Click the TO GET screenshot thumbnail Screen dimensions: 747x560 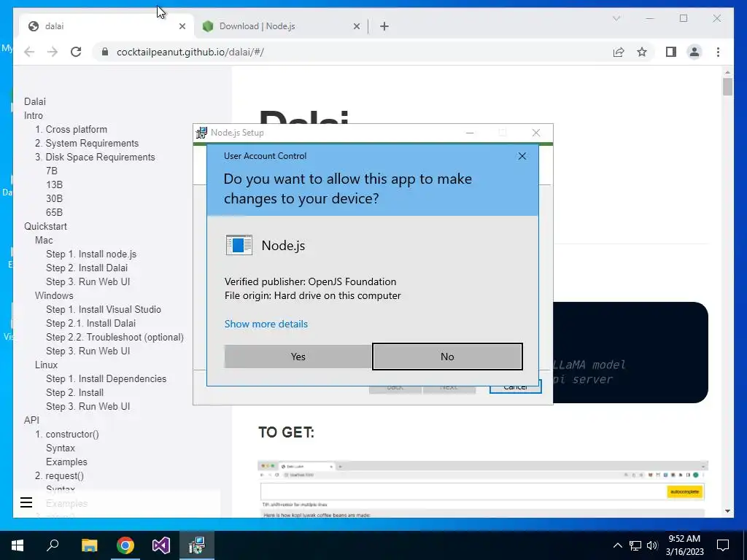pyautogui.click(x=483, y=489)
